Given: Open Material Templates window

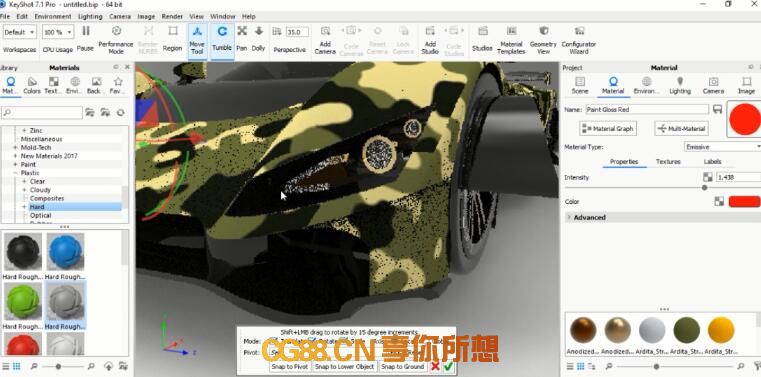Looking at the screenshot, I should coord(511,31).
